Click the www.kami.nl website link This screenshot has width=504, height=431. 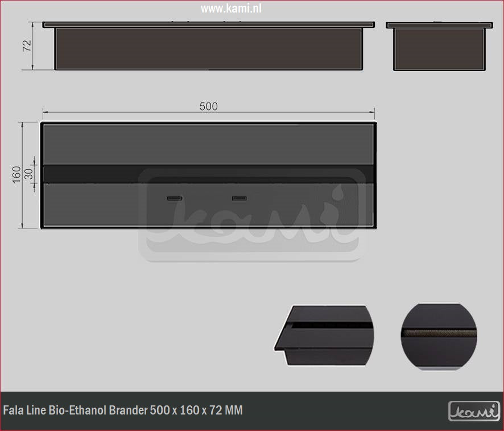click(x=231, y=9)
